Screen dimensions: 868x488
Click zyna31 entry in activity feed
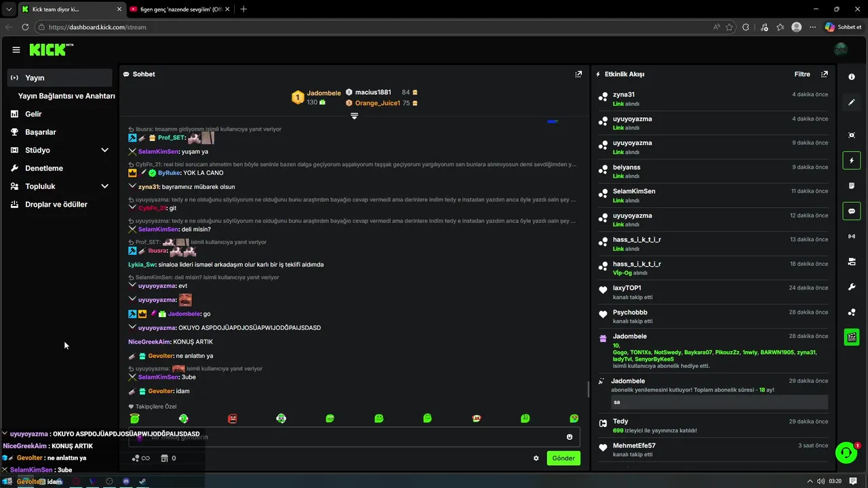pyautogui.click(x=713, y=98)
